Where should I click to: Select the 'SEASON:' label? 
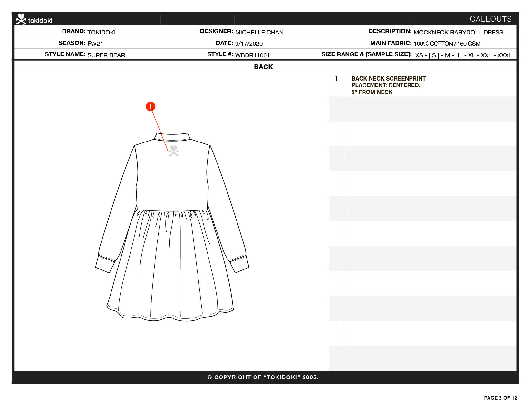(72, 43)
